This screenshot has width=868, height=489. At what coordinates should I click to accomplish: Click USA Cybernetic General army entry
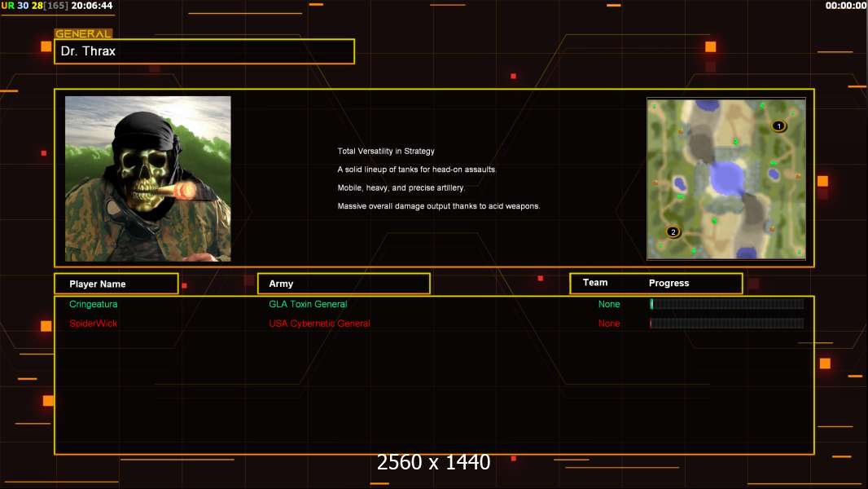[319, 324]
